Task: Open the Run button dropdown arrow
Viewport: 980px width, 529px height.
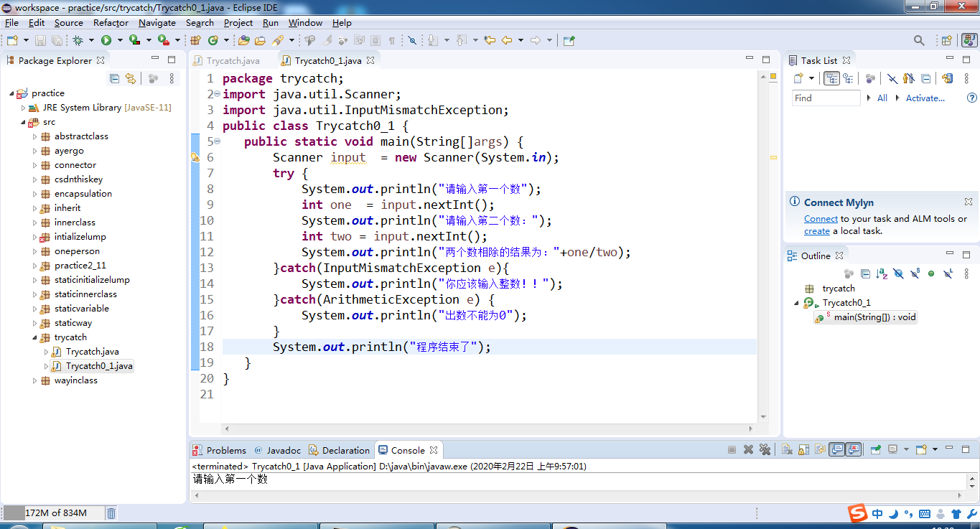Action: pyautogui.click(x=120, y=40)
